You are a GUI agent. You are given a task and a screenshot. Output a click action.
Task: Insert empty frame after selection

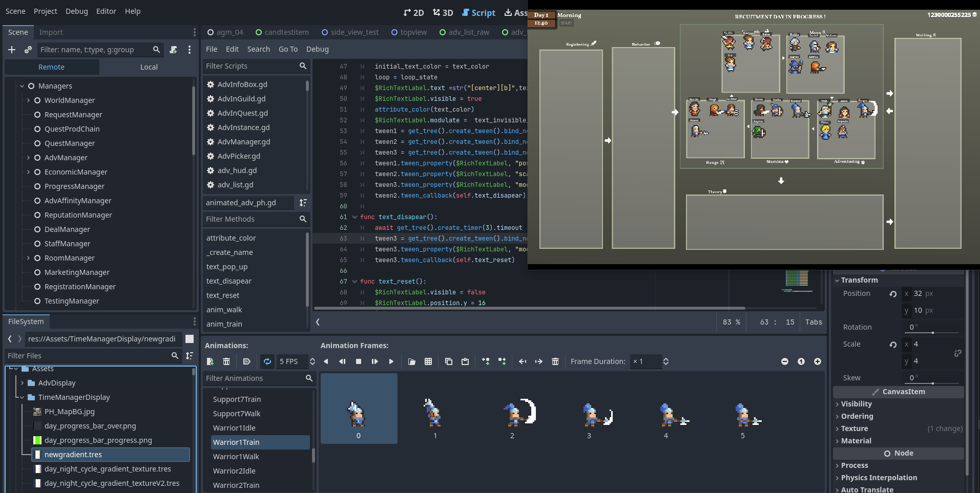click(x=502, y=361)
